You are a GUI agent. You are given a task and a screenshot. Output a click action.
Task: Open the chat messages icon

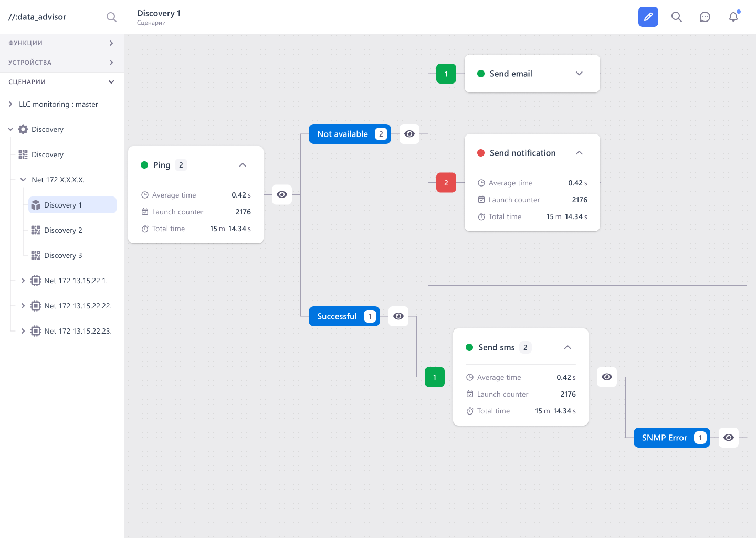(705, 17)
